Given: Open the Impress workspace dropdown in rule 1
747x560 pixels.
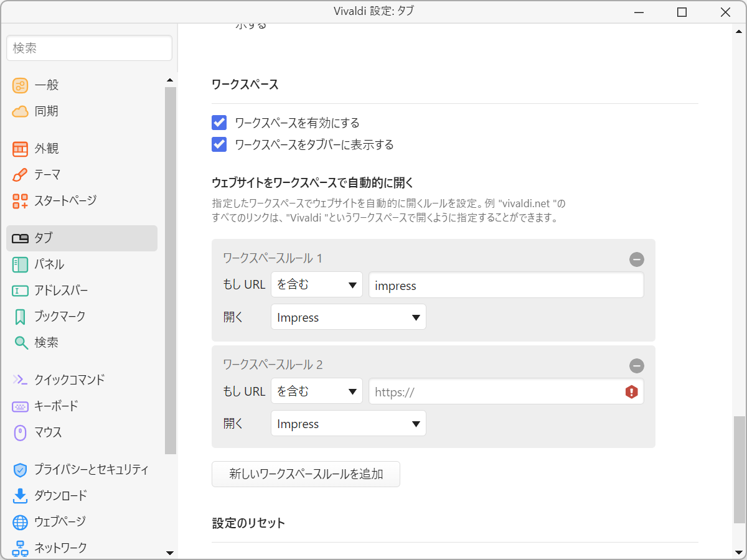Looking at the screenshot, I should (x=348, y=317).
